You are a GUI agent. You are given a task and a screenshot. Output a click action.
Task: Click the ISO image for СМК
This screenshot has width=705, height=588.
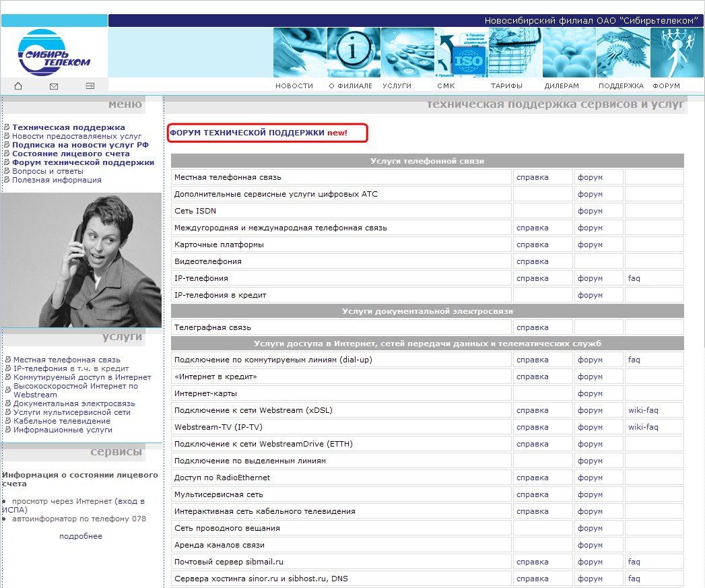462,53
